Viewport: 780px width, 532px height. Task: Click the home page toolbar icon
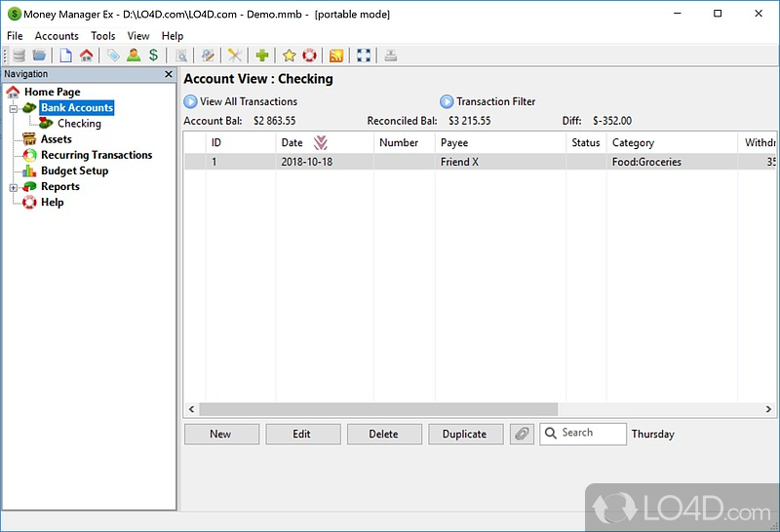coord(87,56)
